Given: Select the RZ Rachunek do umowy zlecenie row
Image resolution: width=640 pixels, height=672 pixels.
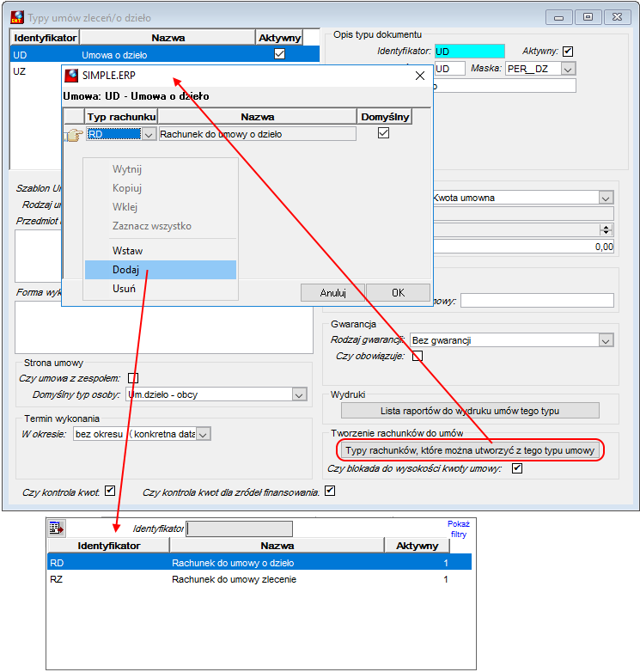Looking at the screenshot, I should pos(259,579).
